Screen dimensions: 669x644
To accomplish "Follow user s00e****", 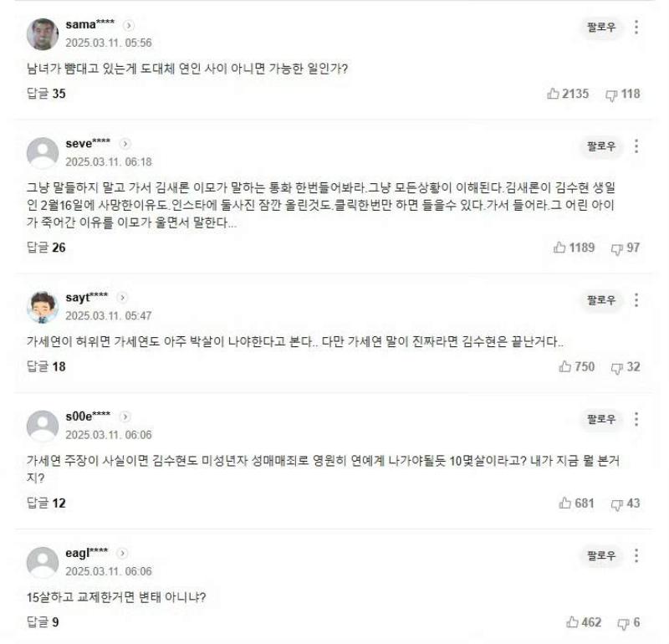I will (601, 418).
